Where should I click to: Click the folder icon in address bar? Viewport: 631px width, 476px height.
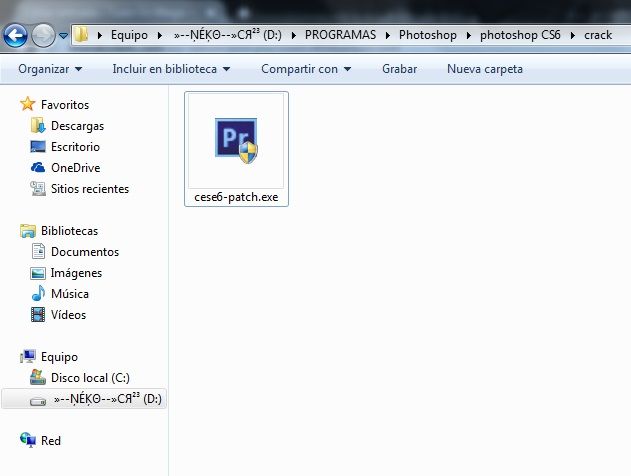pos(81,35)
